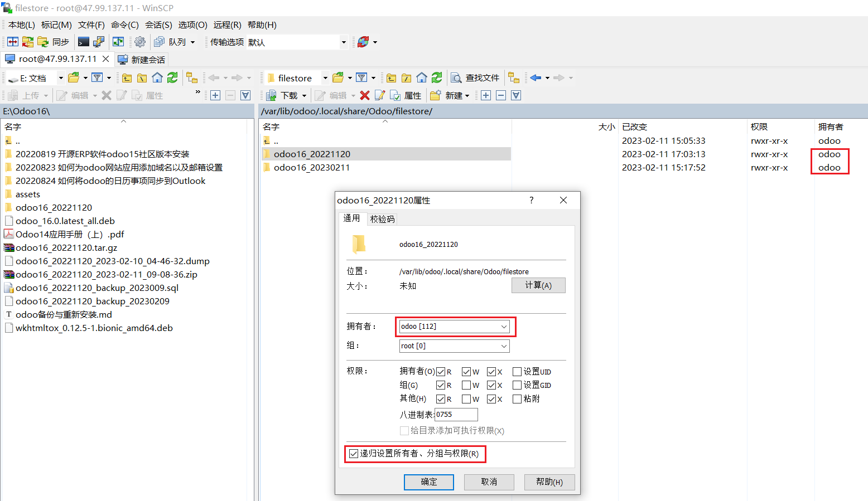Click the remote 下载 download button
This screenshot has height=501, width=868.
(x=282, y=95)
